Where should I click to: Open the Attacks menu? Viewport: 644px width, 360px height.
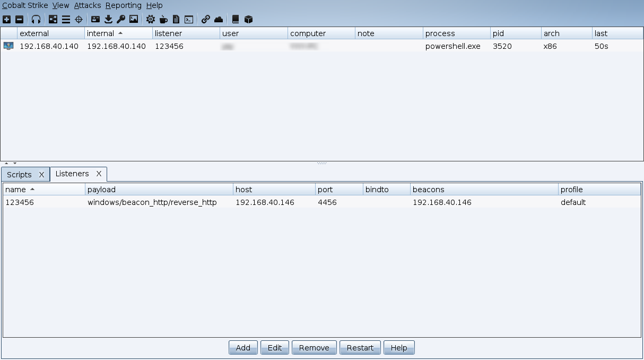(88, 5)
